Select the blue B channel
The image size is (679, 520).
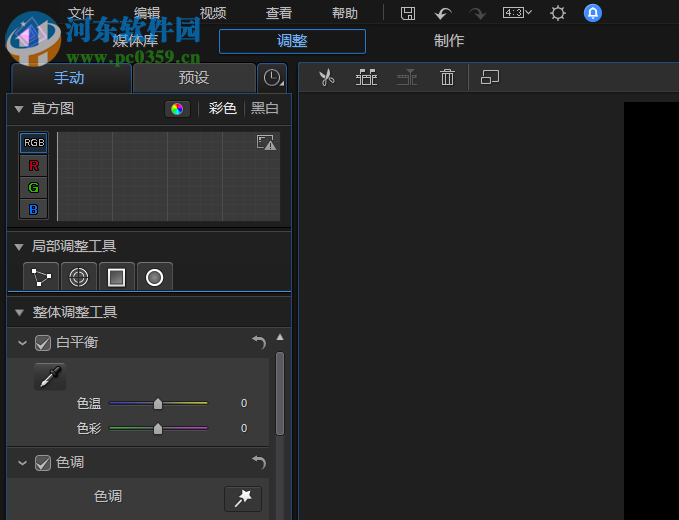coord(34,210)
